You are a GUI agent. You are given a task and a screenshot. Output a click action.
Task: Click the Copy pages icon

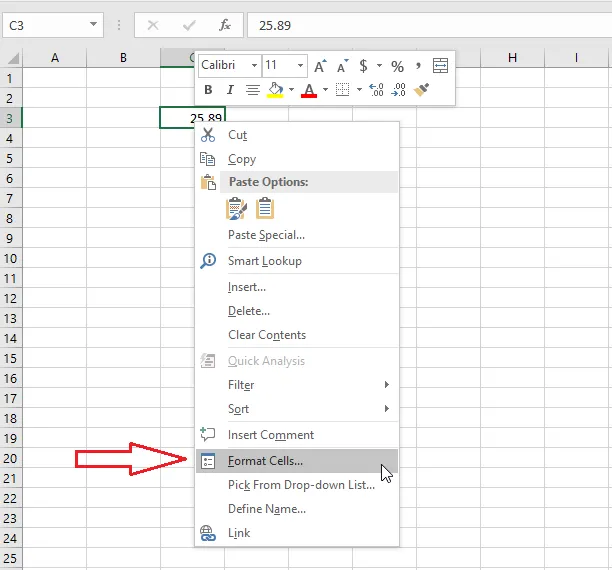pyautogui.click(x=207, y=159)
